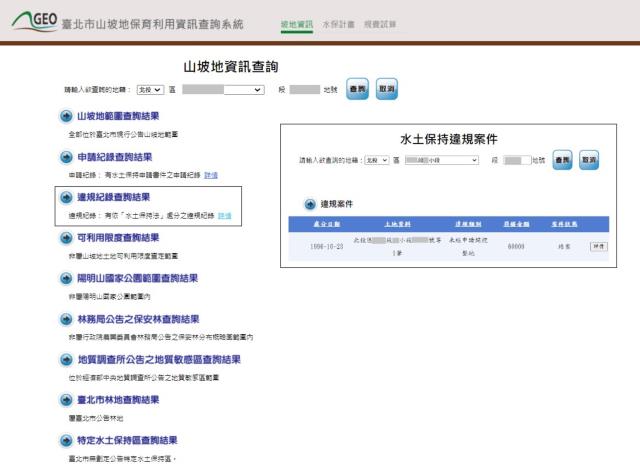The image size is (640, 470).
Task: Click the arrow icon beside 申請紀錄查詢結果
Action: 66,157
